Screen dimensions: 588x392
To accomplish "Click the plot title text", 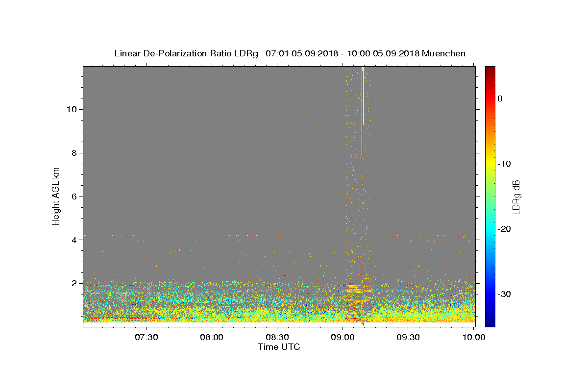I will 290,53.
